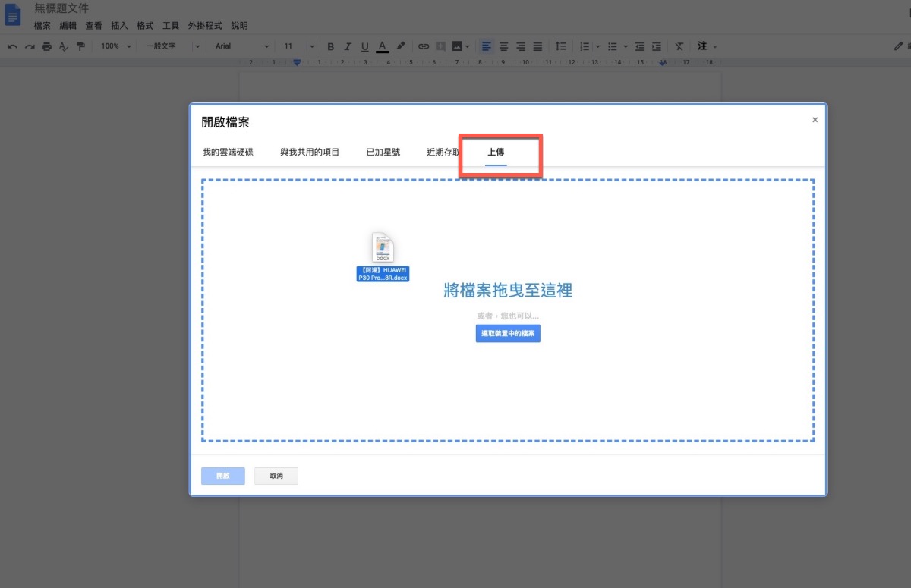Toggle bold formatting
The width and height of the screenshot is (911, 588).
[x=330, y=46]
